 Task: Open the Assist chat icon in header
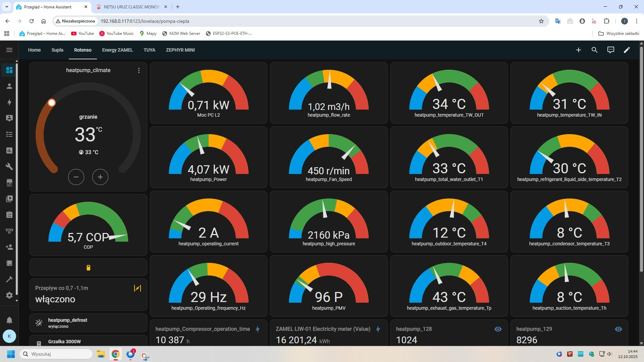tap(610, 50)
